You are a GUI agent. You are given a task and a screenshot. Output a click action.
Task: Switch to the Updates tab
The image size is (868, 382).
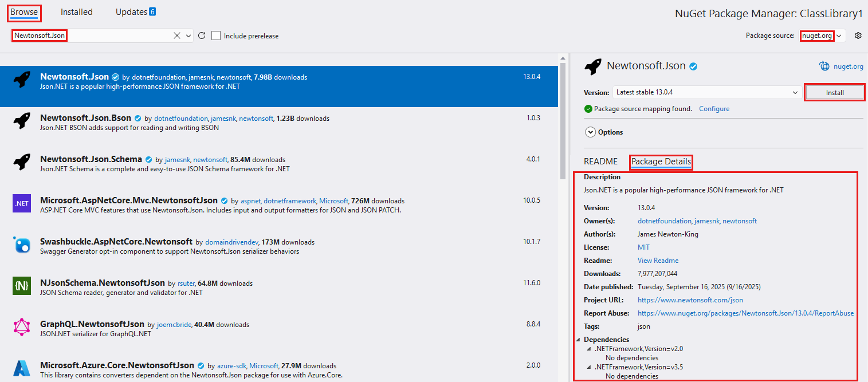[131, 11]
